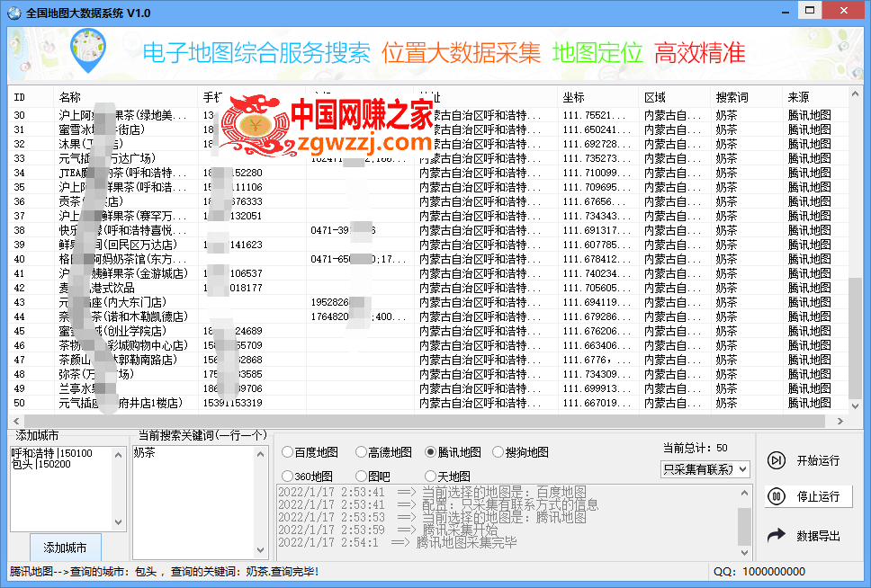Click the city list scroll down arrow
The image size is (871, 588).
tap(118, 522)
